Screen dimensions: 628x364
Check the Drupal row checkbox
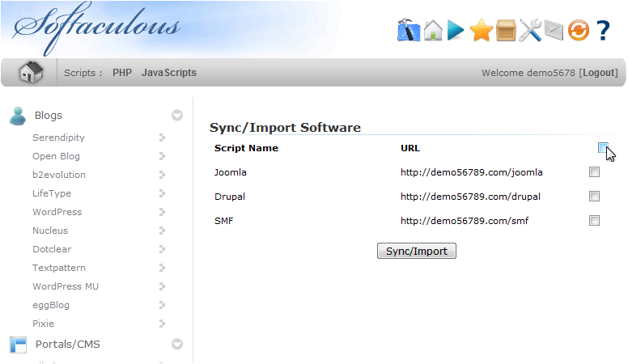point(594,197)
